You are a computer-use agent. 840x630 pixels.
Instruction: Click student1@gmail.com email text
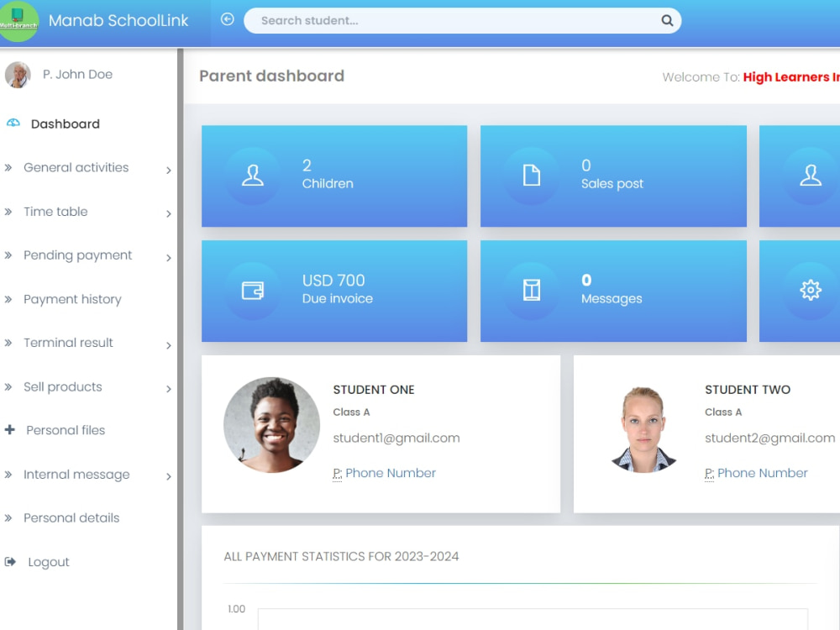tap(396, 438)
